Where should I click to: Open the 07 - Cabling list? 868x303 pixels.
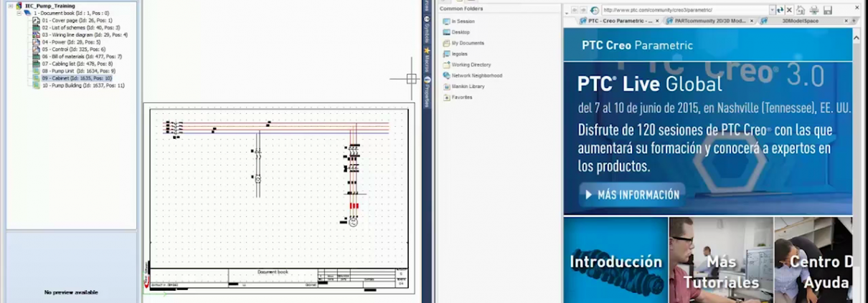pos(77,64)
